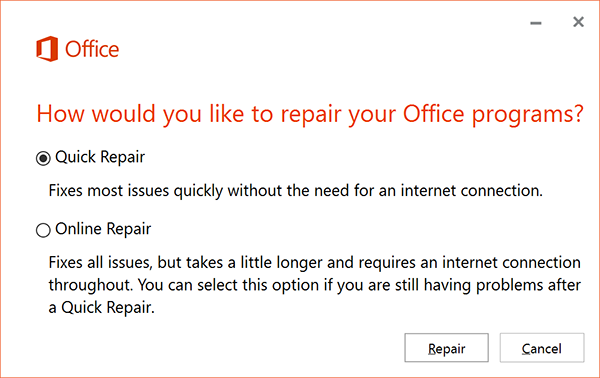Image resolution: width=600 pixels, height=378 pixels.
Task: Select the Quick Repair radio button
Action: [43, 158]
